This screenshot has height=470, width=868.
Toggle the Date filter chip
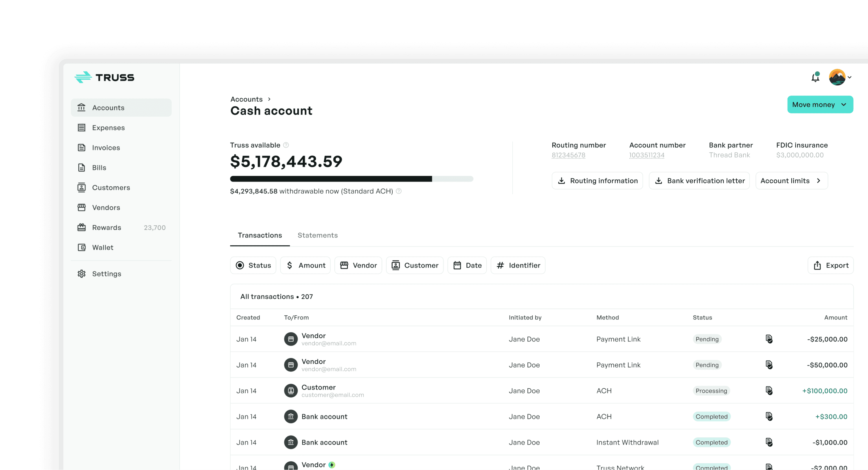coord(467,265)
